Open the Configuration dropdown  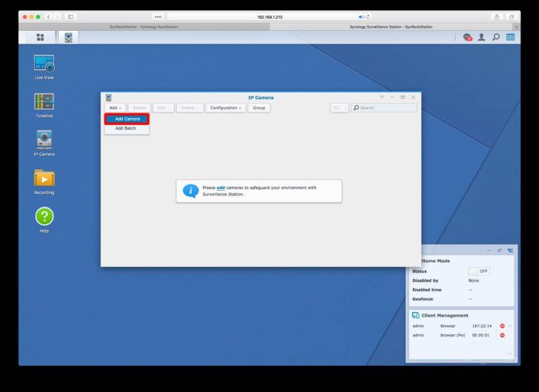tap(226, 108)
